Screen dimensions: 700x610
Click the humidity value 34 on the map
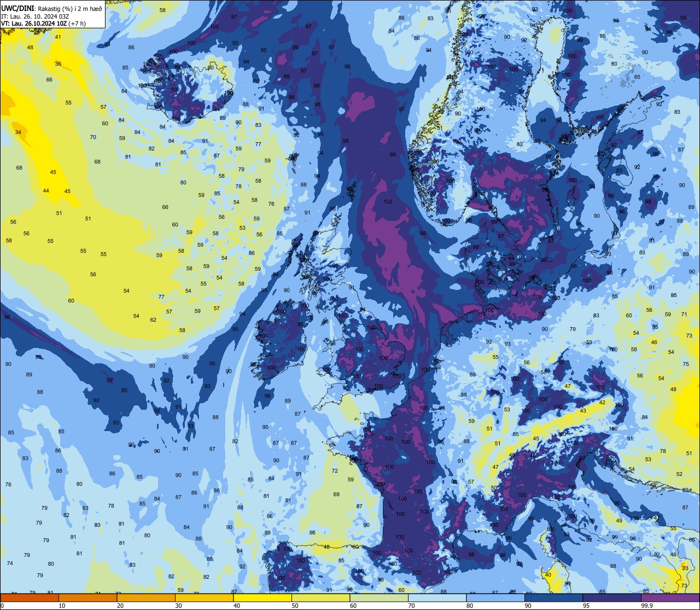pos(18,132)
